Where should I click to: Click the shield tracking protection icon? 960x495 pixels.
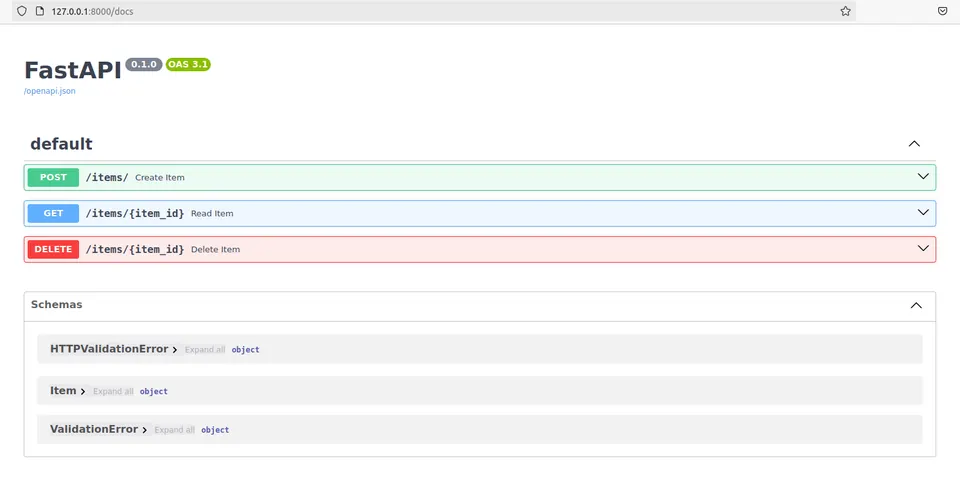(22, 11)
